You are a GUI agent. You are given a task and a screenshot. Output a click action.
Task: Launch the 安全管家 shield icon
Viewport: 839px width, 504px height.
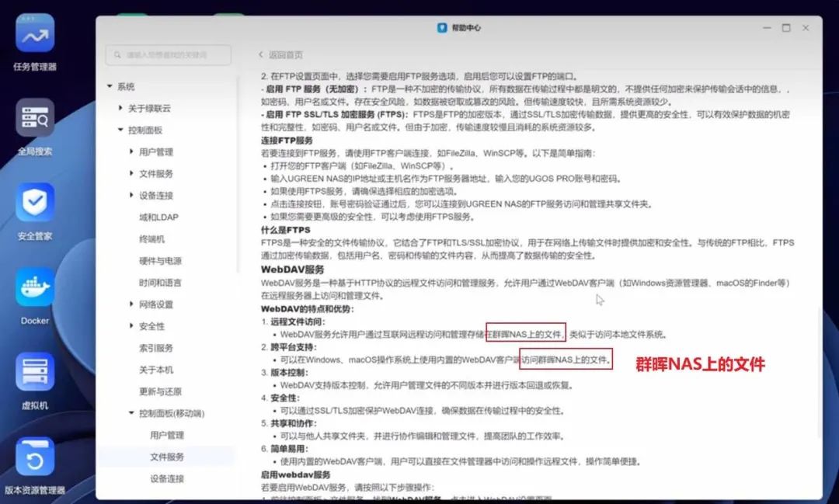coord(35,202)
